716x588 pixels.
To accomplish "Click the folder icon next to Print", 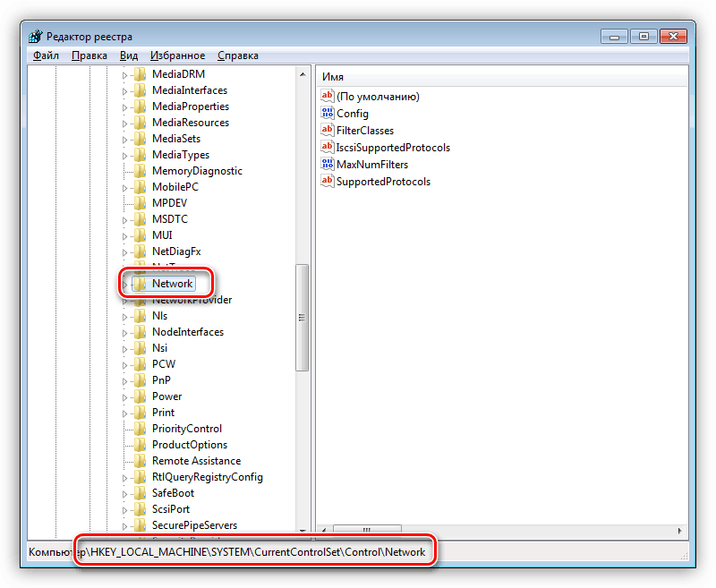I will tap(139, 412).
